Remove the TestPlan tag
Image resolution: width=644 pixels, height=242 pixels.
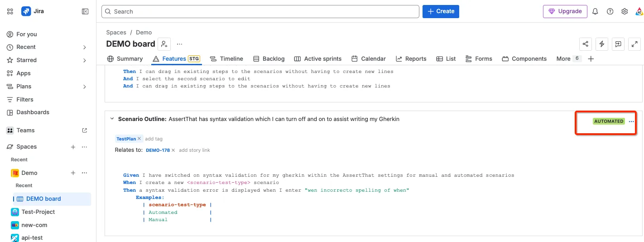[x=139, y=139]
